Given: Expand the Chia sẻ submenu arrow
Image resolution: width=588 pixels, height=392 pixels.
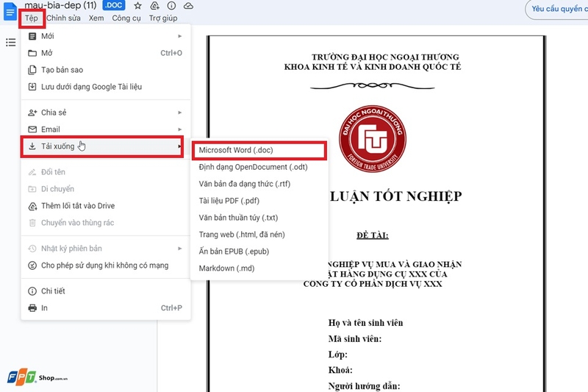Looking at the screenshot, I should (180, 113).
